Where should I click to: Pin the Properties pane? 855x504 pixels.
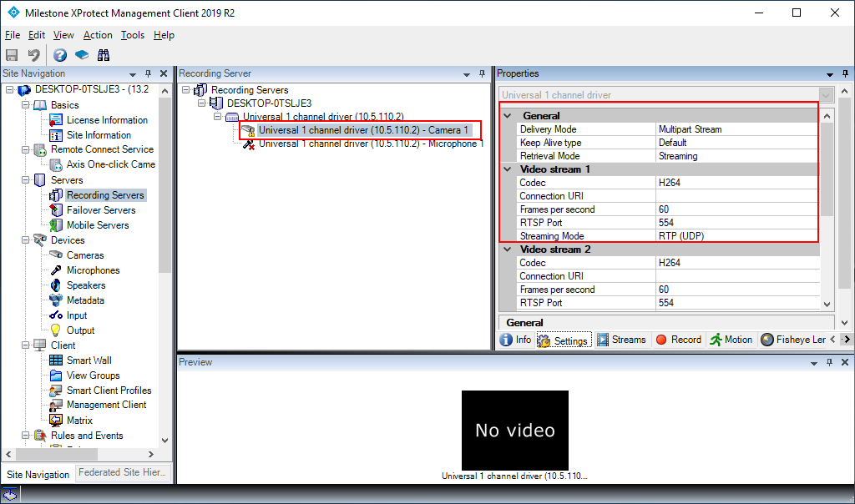(843, 73)
